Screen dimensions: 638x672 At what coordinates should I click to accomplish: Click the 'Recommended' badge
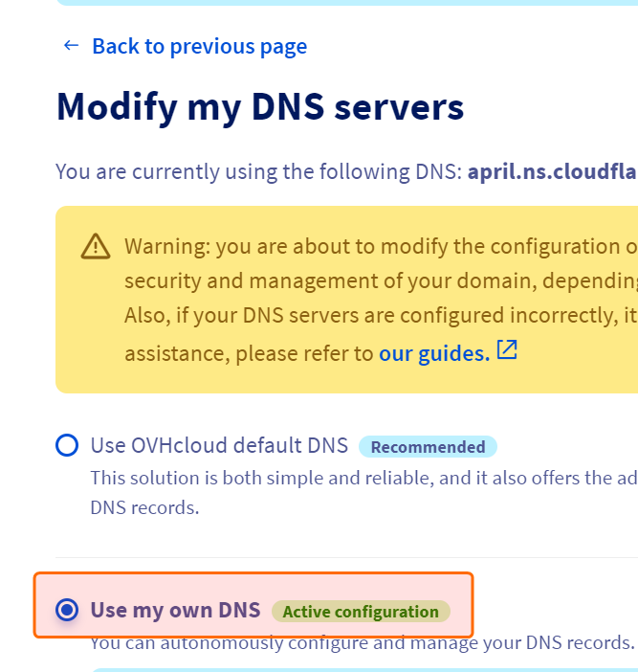click(428, 447)
